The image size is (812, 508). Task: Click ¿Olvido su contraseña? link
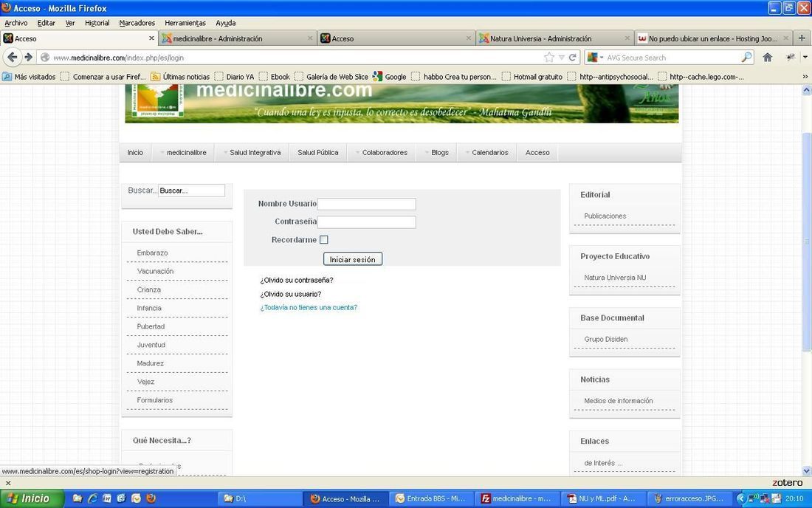297,280
